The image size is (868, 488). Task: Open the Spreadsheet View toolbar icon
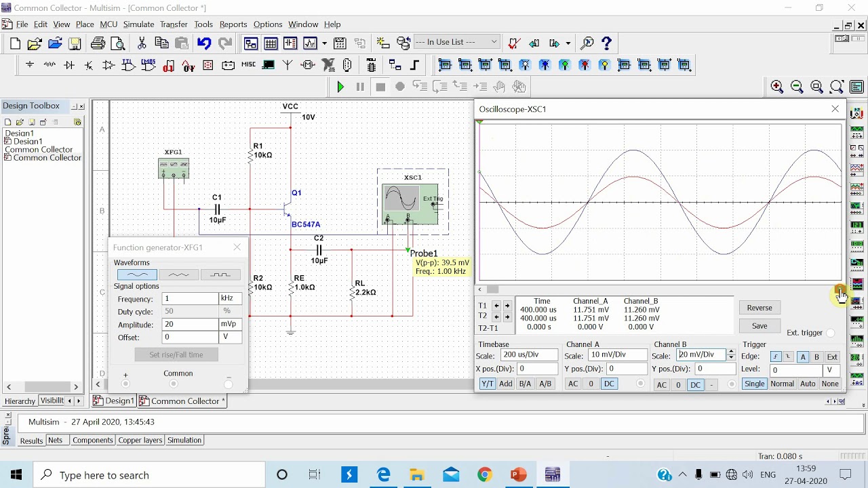(271, 44)
